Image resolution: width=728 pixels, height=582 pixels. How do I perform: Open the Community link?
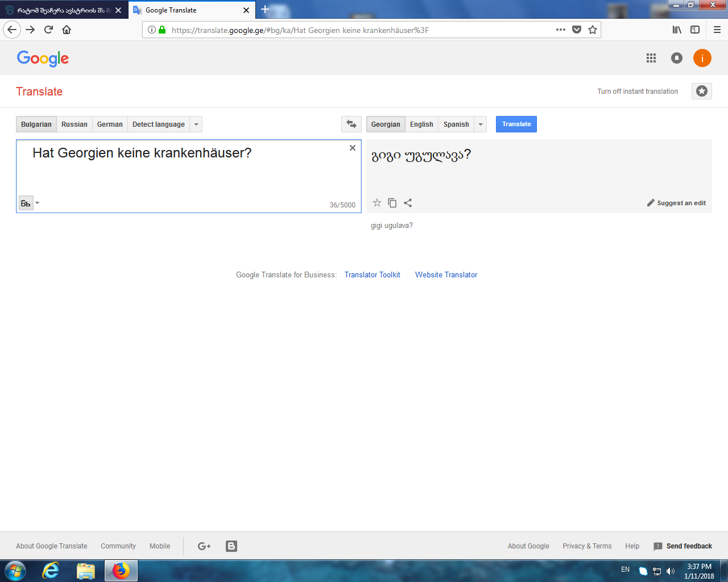click(x=118, y=546)
